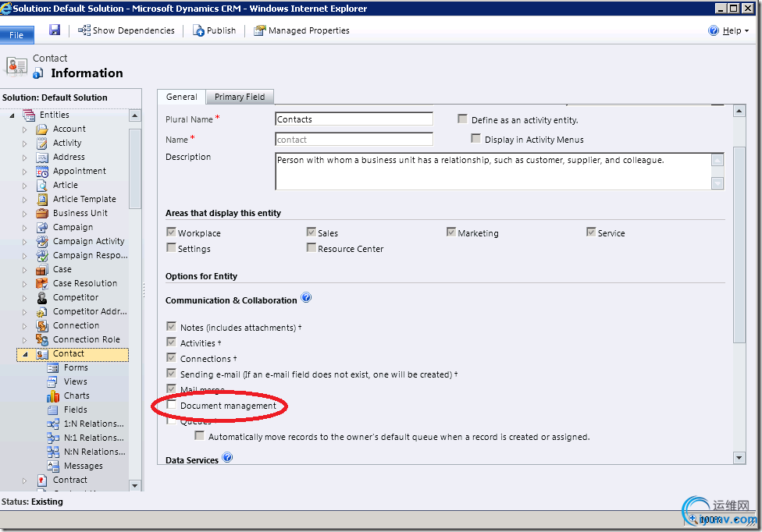Click the Campaign entity icon
Image resolution: width=762 pixels, height=532 pixels.
pyautogui.click(x=42, y=228)
